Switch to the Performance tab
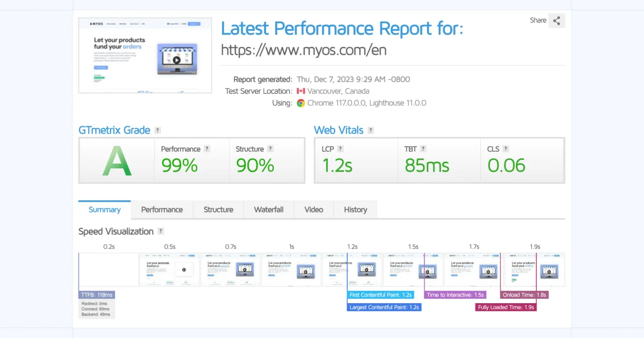 pos(162,210)
